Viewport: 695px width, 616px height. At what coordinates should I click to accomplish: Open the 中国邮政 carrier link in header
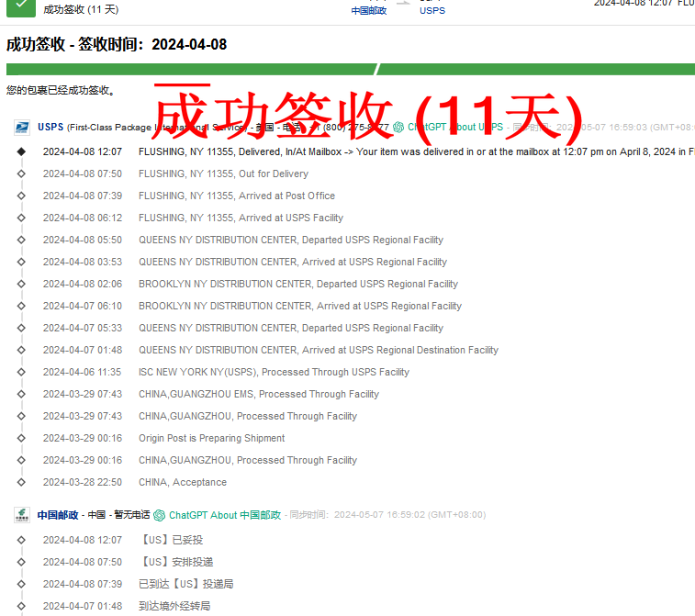(x=369, y=11)
